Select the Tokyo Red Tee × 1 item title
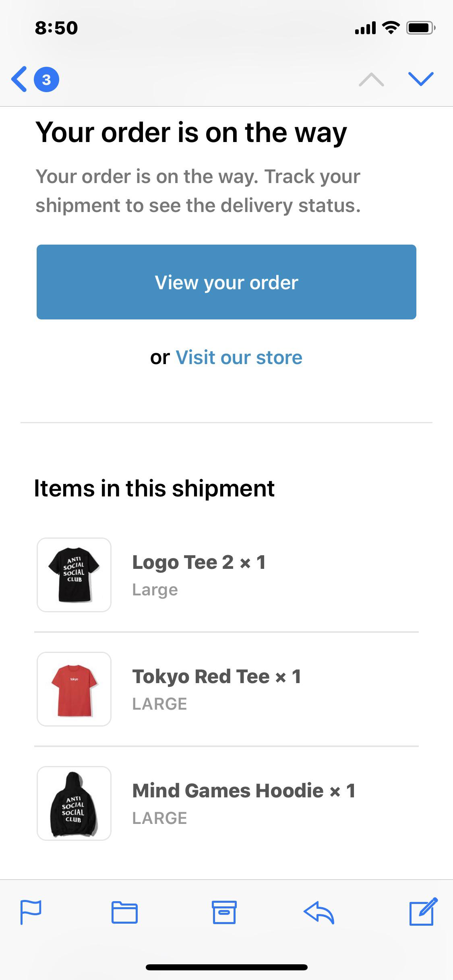 (217, 676)
